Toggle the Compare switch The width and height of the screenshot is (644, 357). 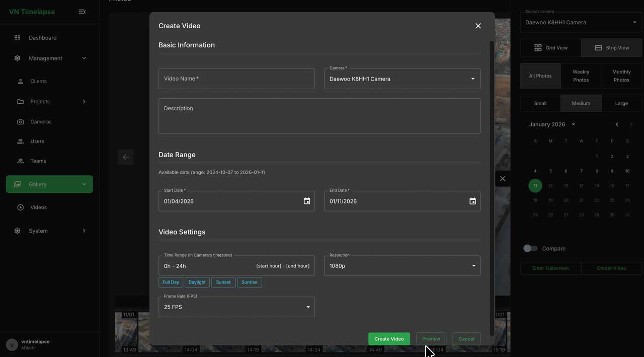coord(530,248)
